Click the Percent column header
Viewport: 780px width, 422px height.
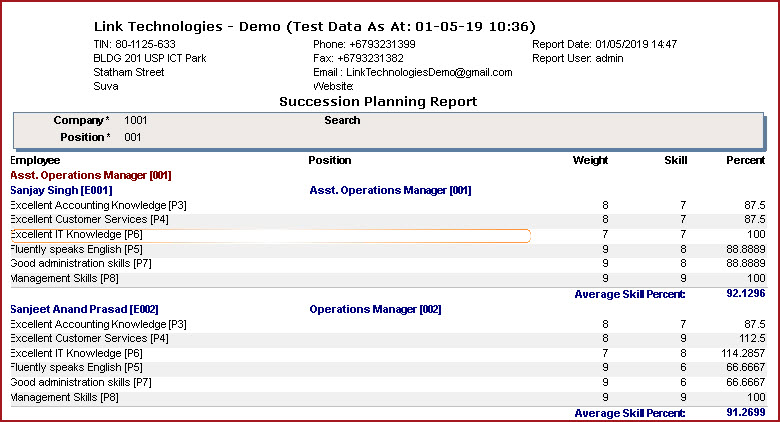[x=745, y=160]
